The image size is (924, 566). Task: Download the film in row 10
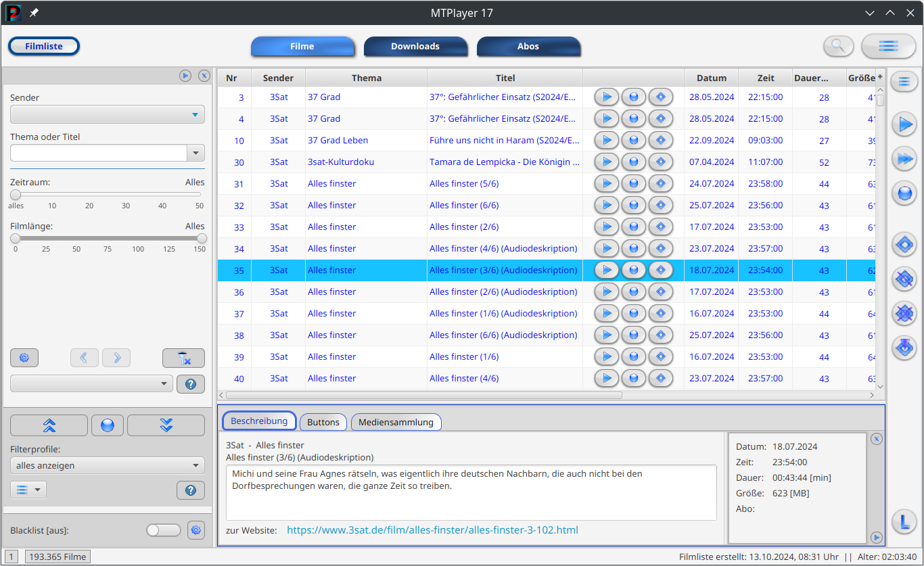click(634, 140)
